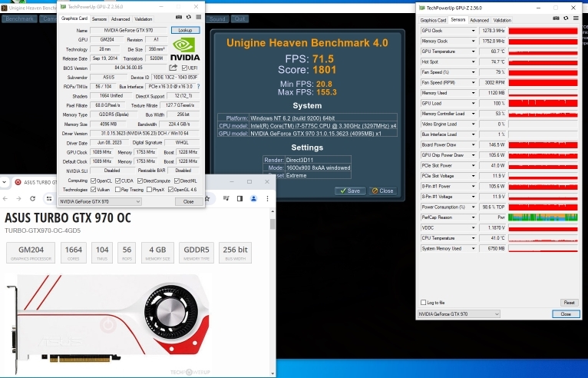
Task: Click Unigine Heaven window title icon
Action: [x=4, y=8]
